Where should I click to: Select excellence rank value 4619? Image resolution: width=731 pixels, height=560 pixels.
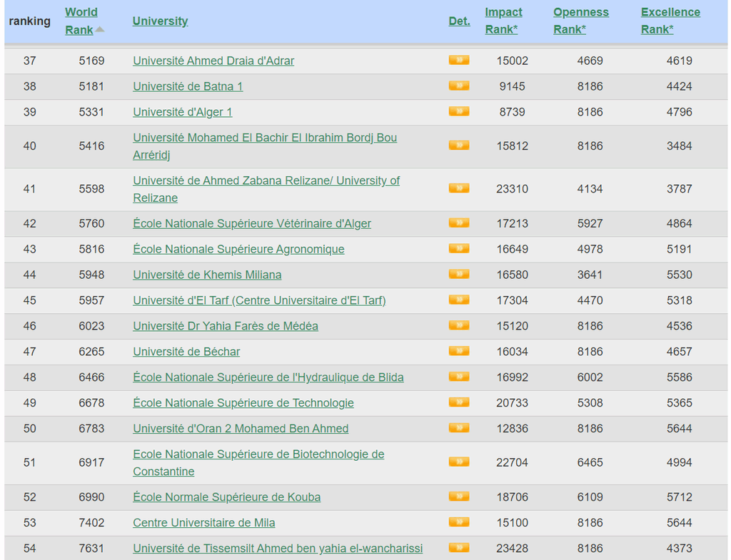coord(680,61)
